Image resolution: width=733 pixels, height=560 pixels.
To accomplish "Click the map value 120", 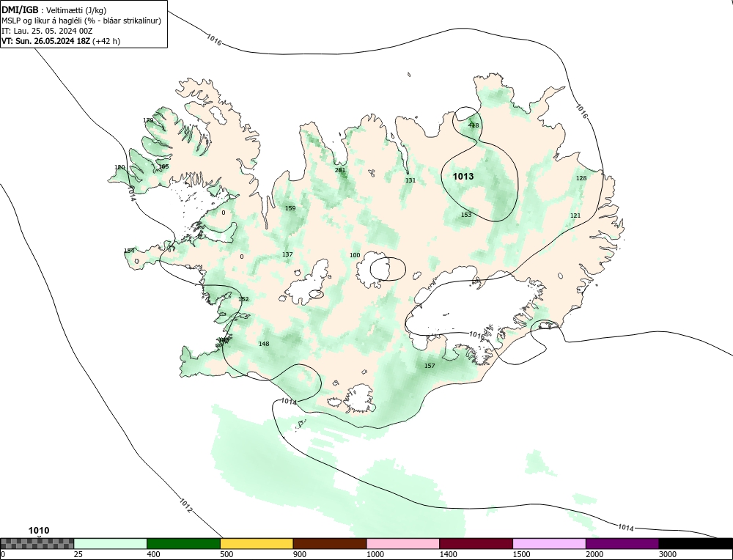I will (119, 167).
